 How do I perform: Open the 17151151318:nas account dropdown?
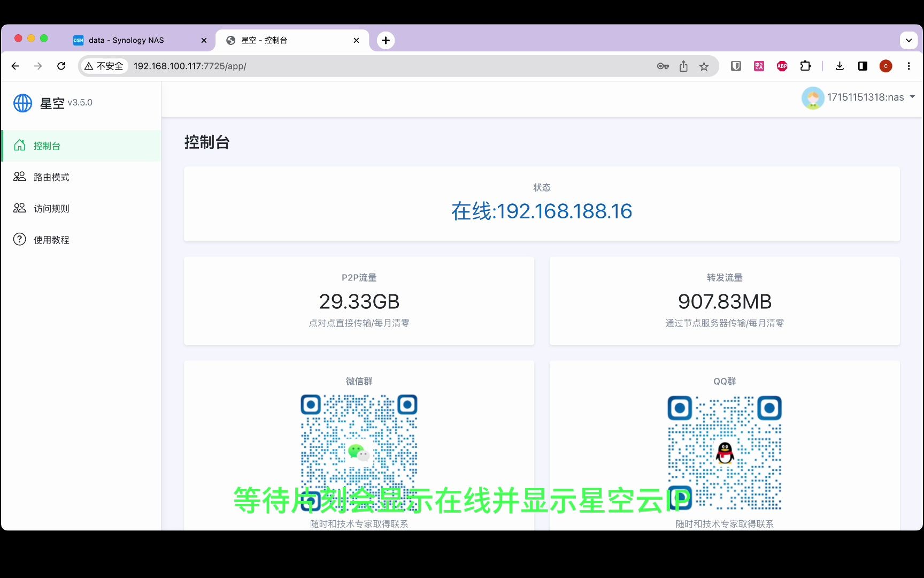[x=859, y=97]
